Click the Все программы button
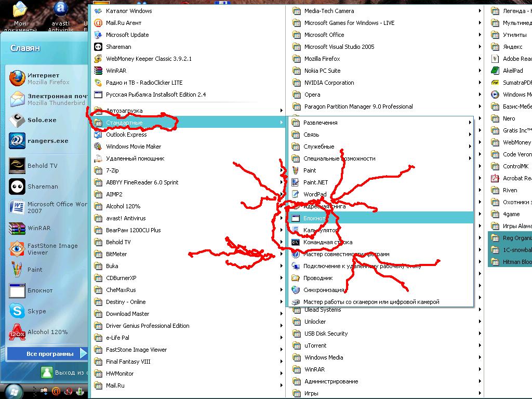Image resolution: width=532 pixels, height=399 pixels. click(48, 354)
